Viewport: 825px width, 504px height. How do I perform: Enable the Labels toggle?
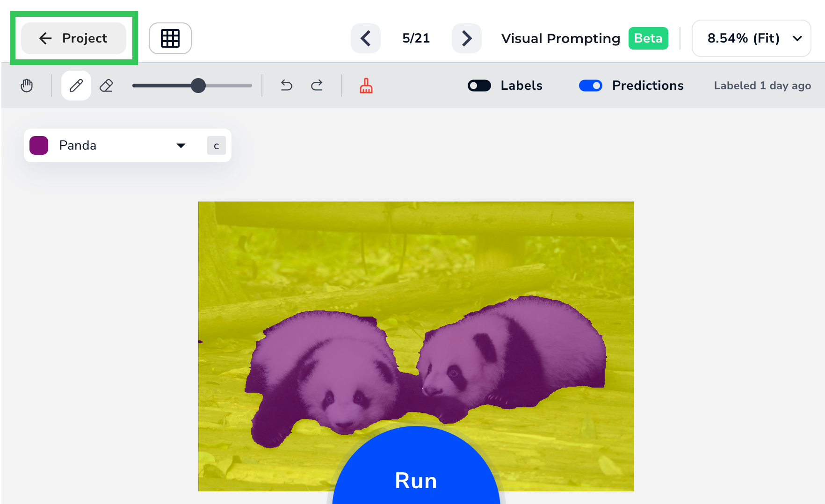point(478,86)
